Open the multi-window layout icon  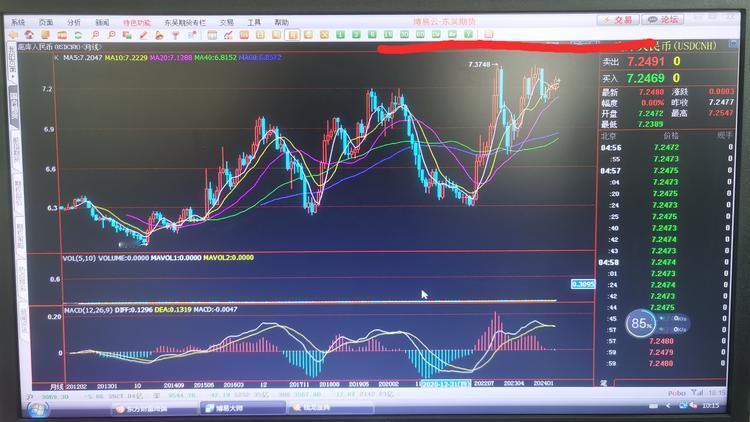[127, 35]
